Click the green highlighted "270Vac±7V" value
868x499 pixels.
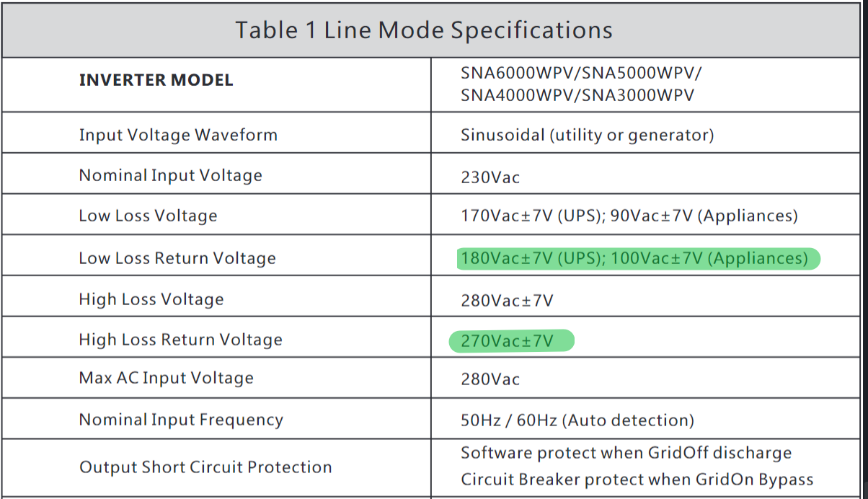[507, 340]
